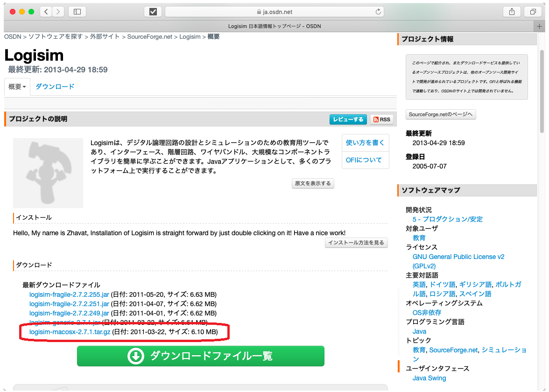Screen dimensions: 549x392
Task: Show the Safari sidebar
Action: [77, 12]
